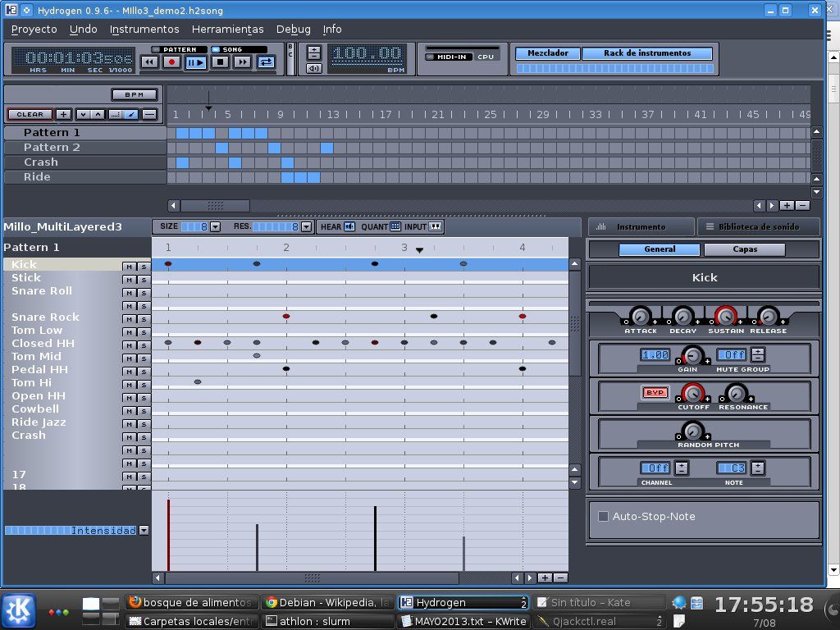
Task: Adjust the GAIN knob
Action: coord(692,355)
